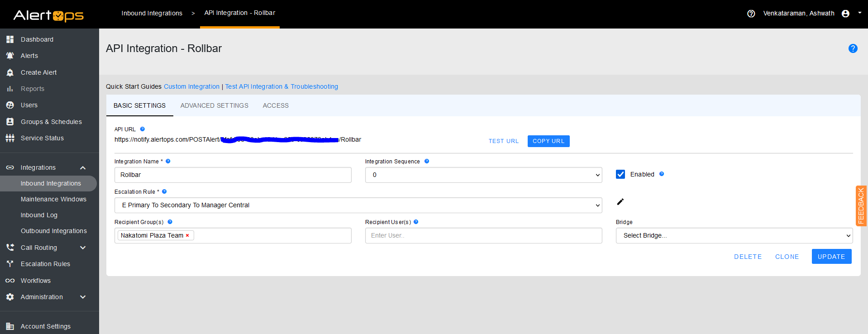Click the API URL info icon
Screen dimensions: 868x334
(142, 129)
